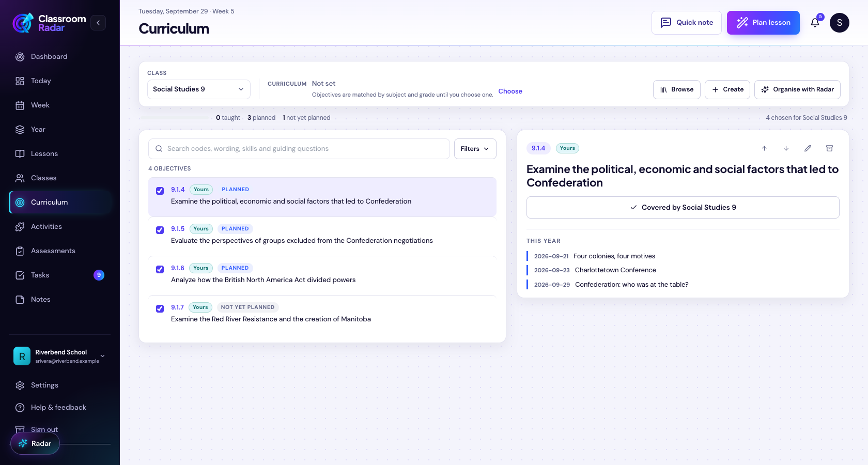Click the Today grid icon
This screenshot has width=868, height=465.
pyautogui.click(x=20, y=81)
